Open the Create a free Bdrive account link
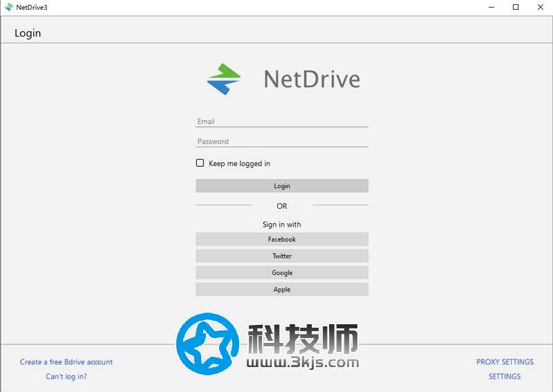The height and width of the screenshot is (392, 553). (x=66, y=362)
